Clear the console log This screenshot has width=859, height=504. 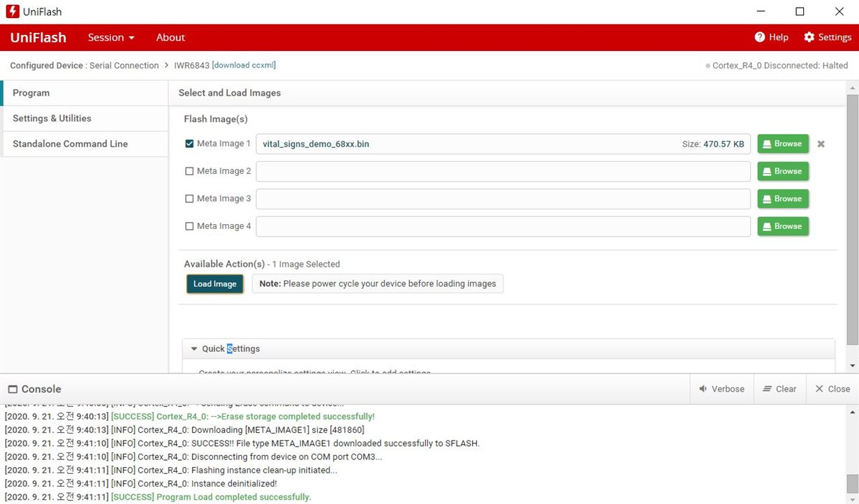point(779,389)
